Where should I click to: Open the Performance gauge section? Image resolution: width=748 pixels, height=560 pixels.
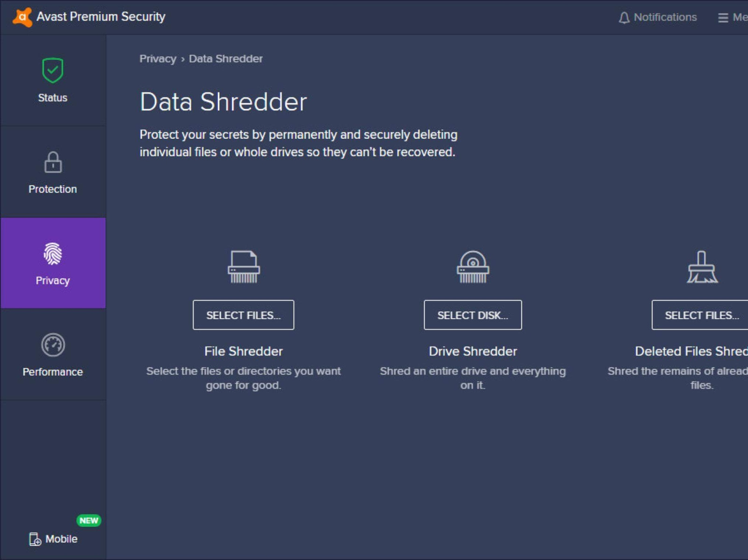pyautogui.click(x=53, y=355)
